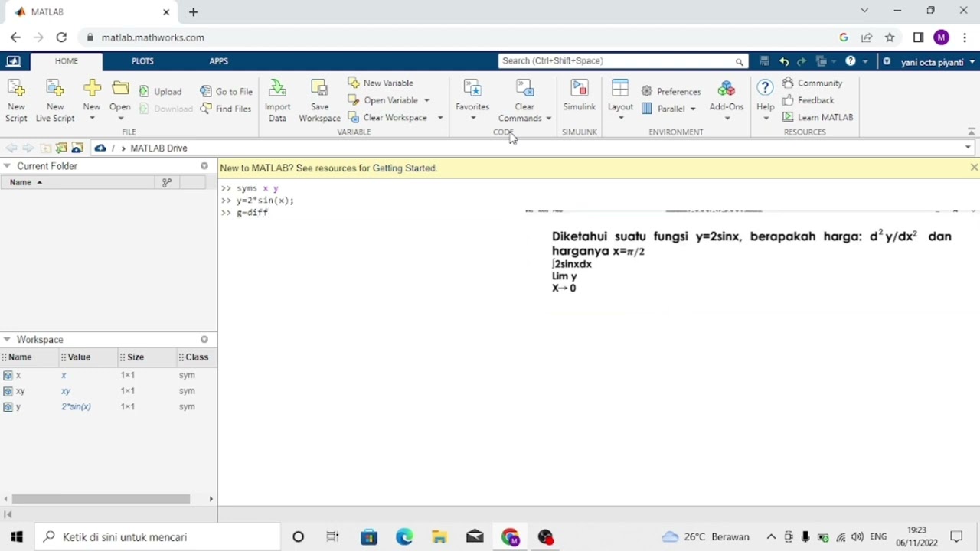This screenshot has width=980, height=551.
Task: Open the Parallel menu
Action: click(668, 109)
